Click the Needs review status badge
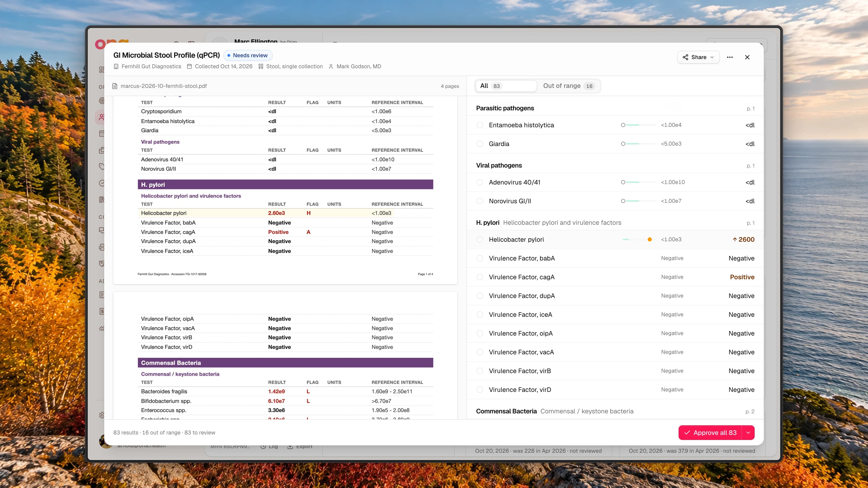The height and width of the screenshot is (488, 868). (x=248, y=55)
